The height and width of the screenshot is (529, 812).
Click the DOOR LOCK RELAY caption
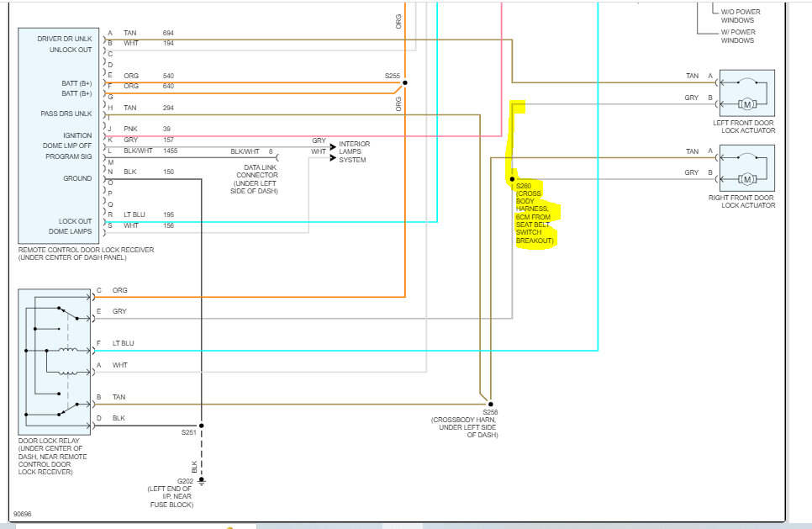(52, 457)
